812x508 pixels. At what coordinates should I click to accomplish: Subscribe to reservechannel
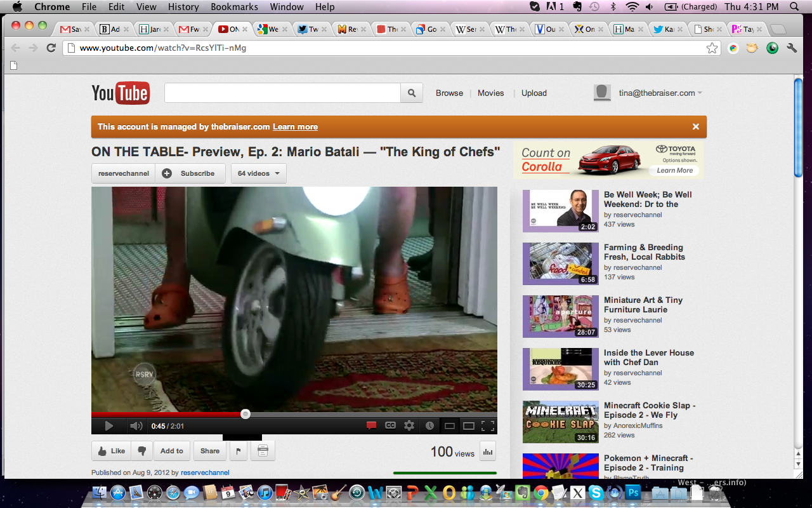point(190,173)
